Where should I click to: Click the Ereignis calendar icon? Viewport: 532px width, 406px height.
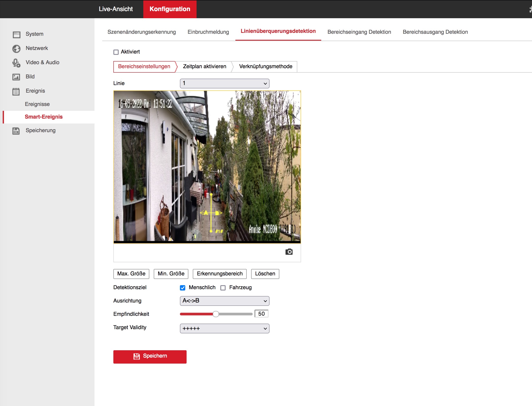click(x=16, y=91)
